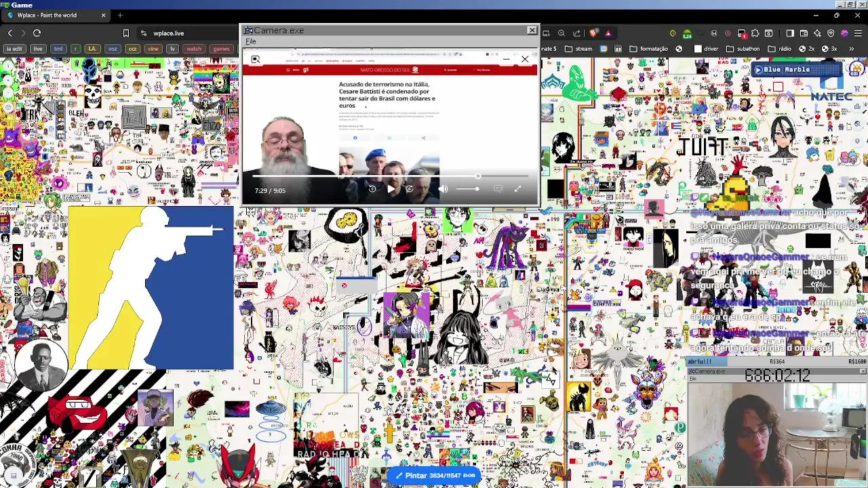868x488 pixels.
Task: Open Brave Rewards triangle icon
Action: point(608,33)
